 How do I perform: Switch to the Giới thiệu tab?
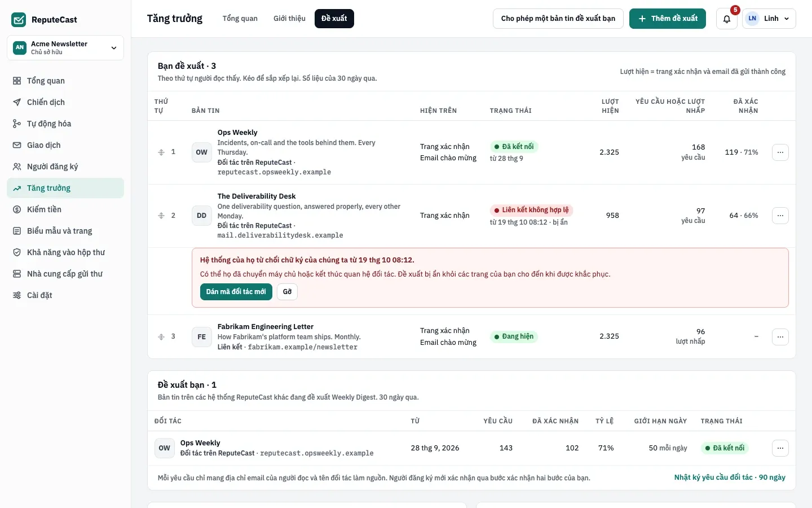[289, 19]
